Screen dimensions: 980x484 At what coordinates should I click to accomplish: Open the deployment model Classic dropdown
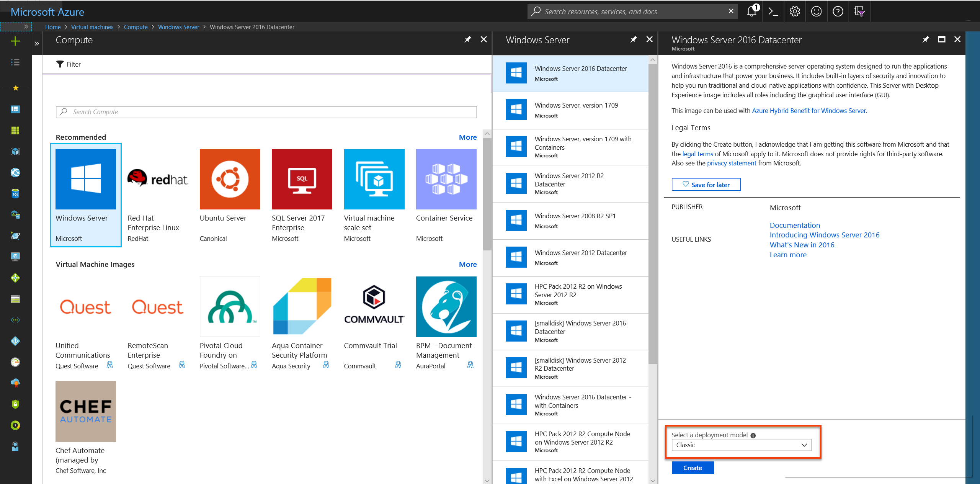pos(741,445)
